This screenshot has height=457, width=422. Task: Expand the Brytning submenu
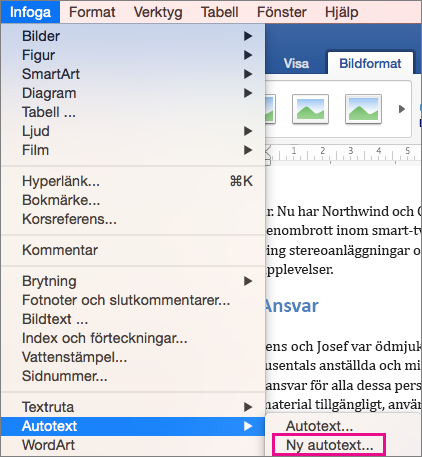[133, 281]
